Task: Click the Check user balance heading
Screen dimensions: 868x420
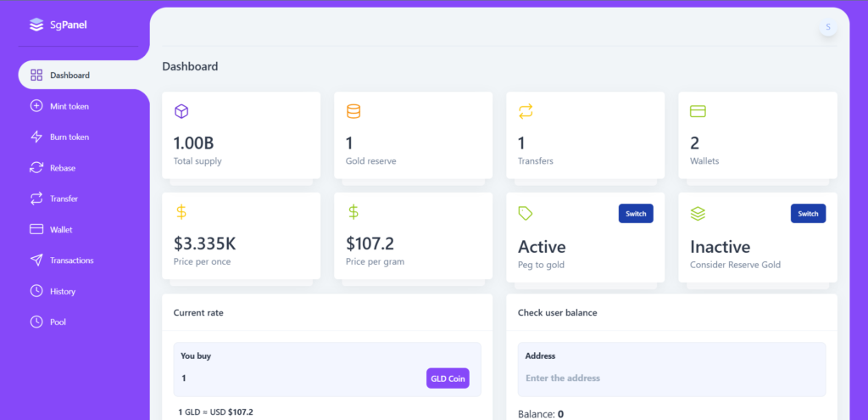Action: 557,312
